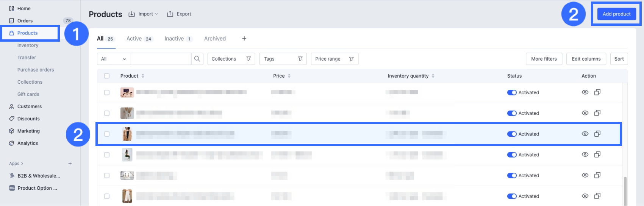This screenshot has height=206, width=644.
Task: Open the Import dropdown
Action: coord(143,14)
